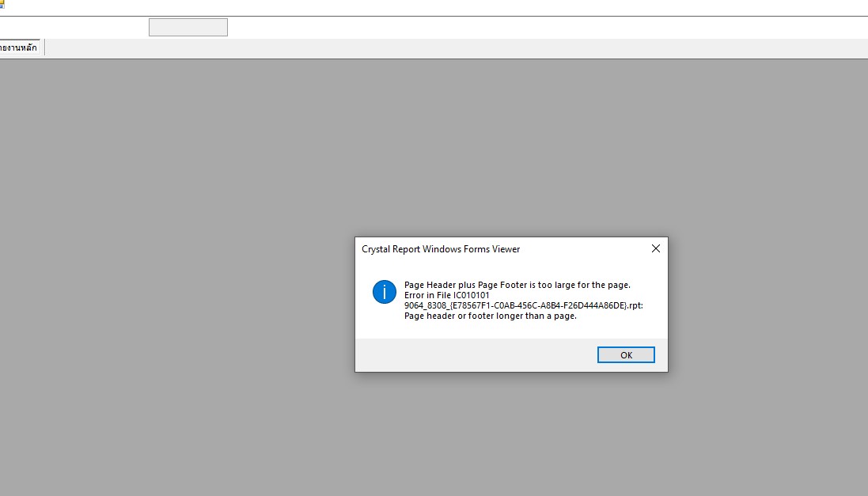Click the text 'Page header or footer longer than a page.'
Image resolution: width=868 pixels, height=496 pixels.
click(x=491, y=316)
